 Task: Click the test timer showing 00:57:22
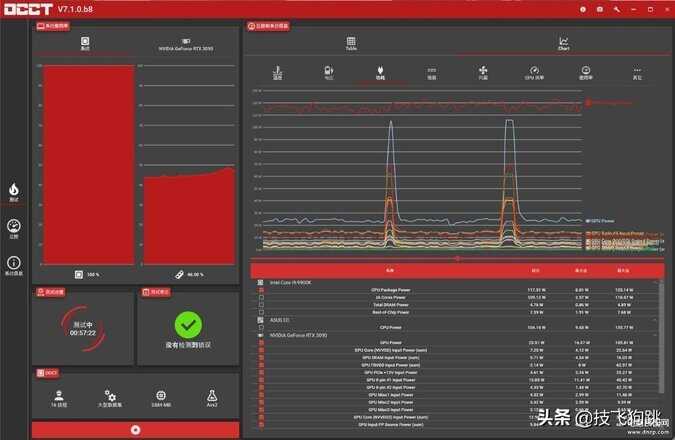point(83,329)
